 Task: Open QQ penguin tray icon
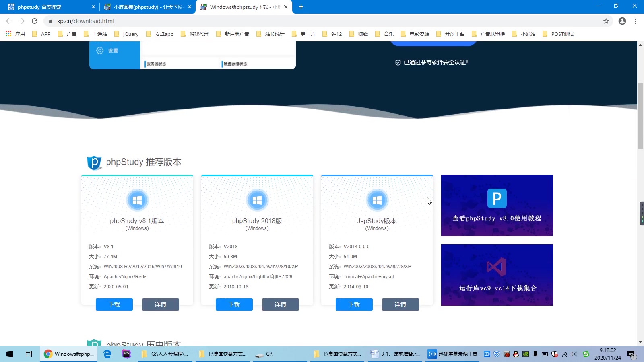516,354
